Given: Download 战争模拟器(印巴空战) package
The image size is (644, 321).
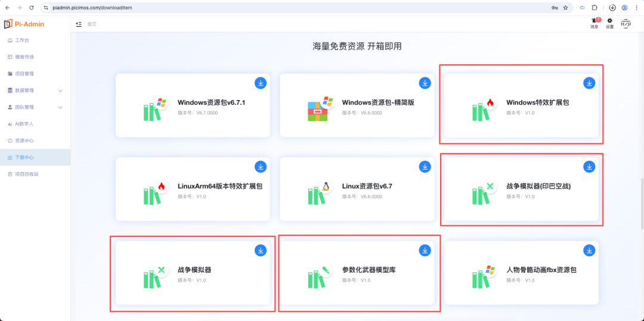Looking at the screenshot, I should click(x=589, y=166).
